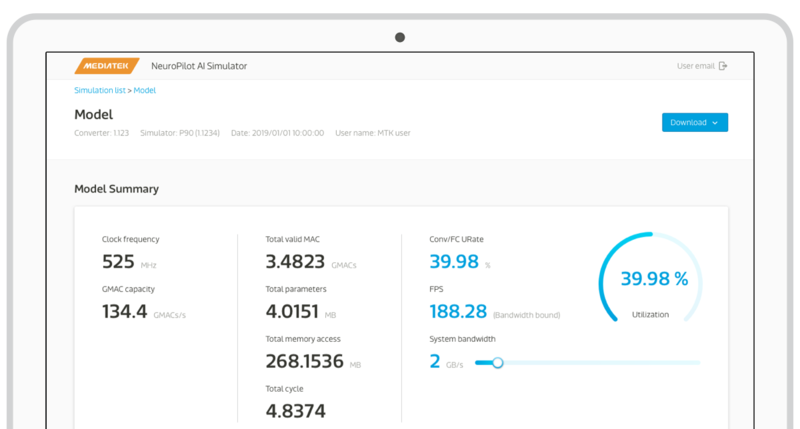The width and height of the screenshot is (800, 429).
Task: Click the Total memory access value 268.1536
Action: click(x=304, y=360)
